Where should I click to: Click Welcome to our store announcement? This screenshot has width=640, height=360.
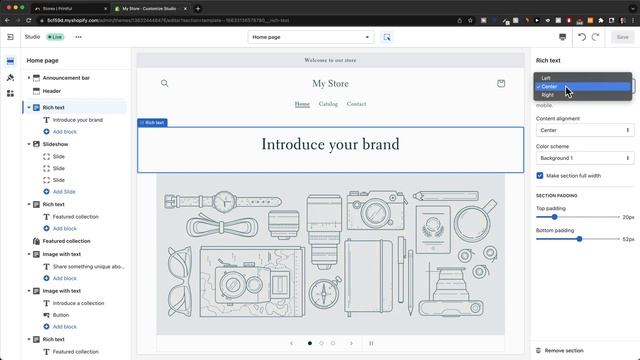click(330, 60)
